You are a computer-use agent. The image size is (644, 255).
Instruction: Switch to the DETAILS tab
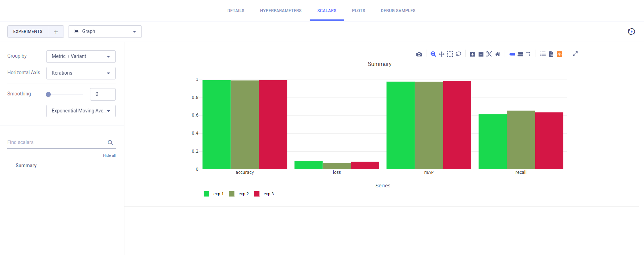click(x=236, y=11)
